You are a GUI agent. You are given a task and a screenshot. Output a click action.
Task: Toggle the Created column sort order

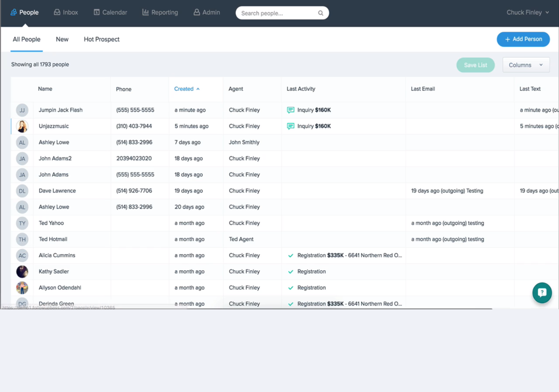click(186, 88)
